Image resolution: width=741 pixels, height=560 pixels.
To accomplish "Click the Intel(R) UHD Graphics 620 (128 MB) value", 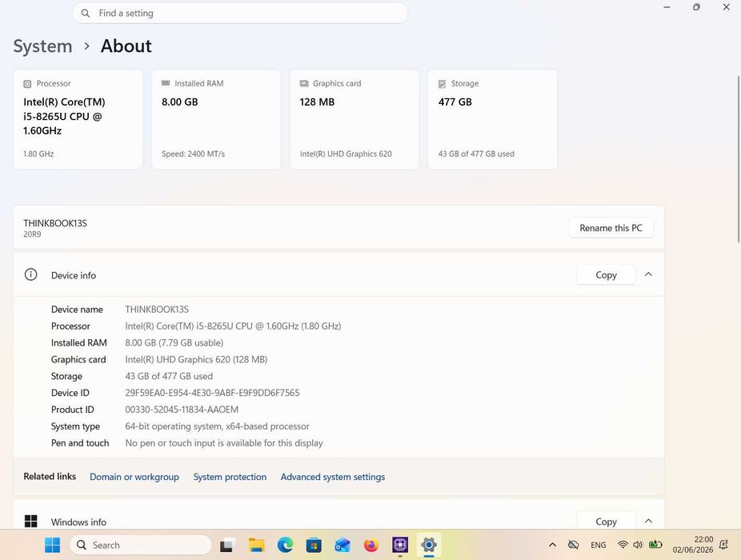I will pyautogui.click(x=196, y=359).
